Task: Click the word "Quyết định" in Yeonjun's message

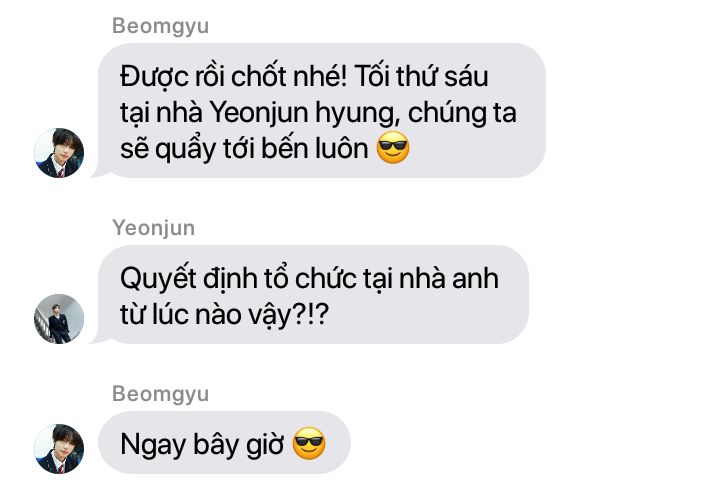Action: coord(188,278)
